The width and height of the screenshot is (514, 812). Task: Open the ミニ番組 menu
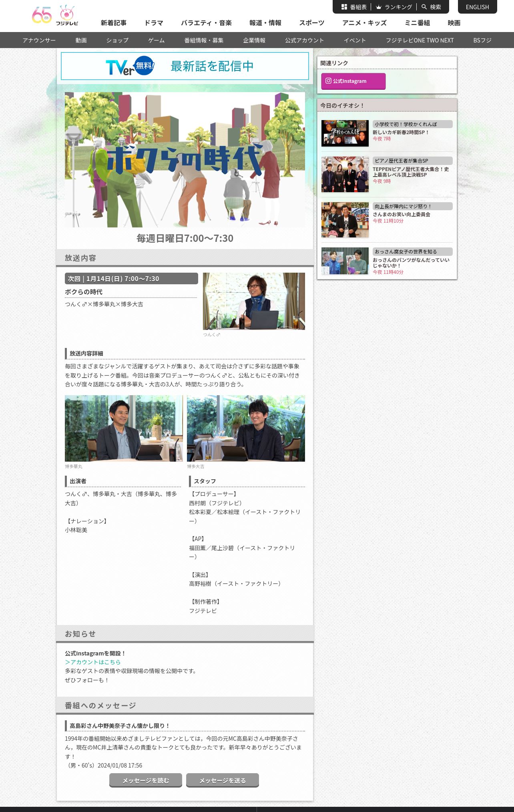[417, 23]
